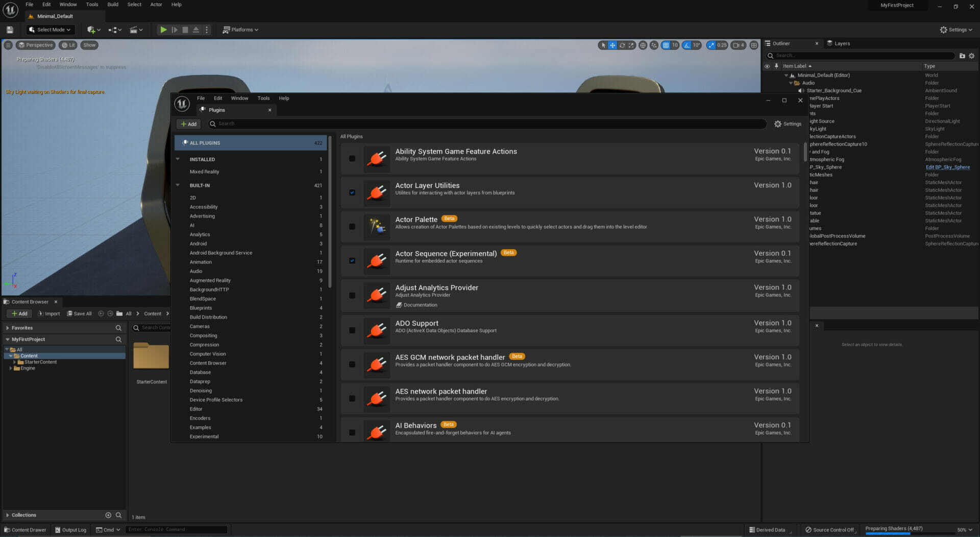This screenshot has width=980, height=537.
Task: Click the Content Browser search magnifier beside Favorites
Action: 118,328
